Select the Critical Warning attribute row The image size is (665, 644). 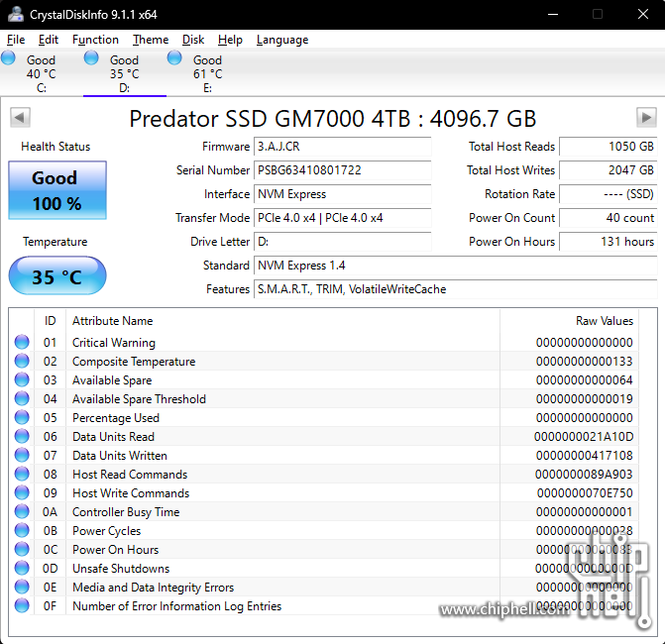tap(324, 342)
